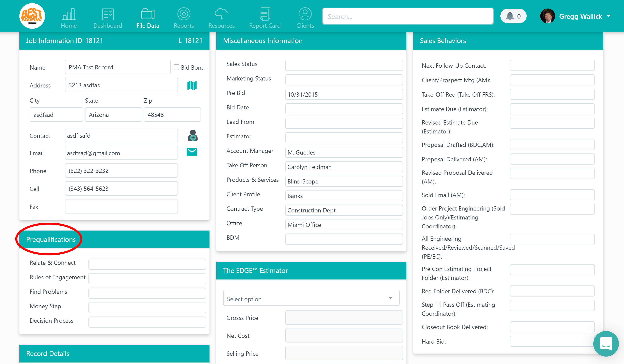Click the Hard Bid field
This screenshot has height=364, width=624.
(552, 341)
